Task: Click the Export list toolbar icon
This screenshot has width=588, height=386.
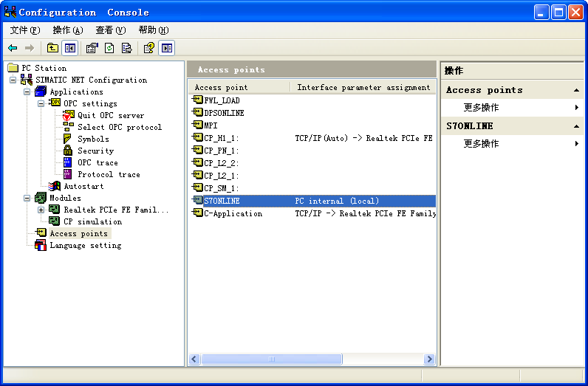Action: [127, 48]
